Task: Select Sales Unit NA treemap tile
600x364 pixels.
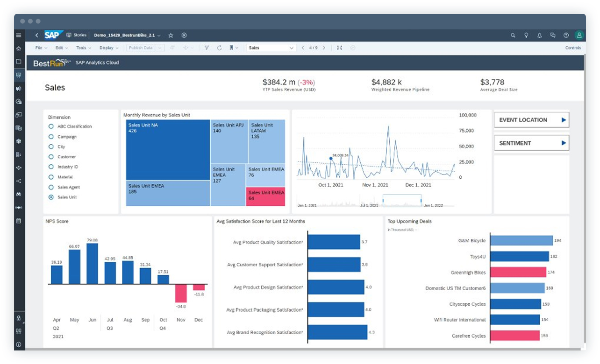Action: tap(168, 150)
